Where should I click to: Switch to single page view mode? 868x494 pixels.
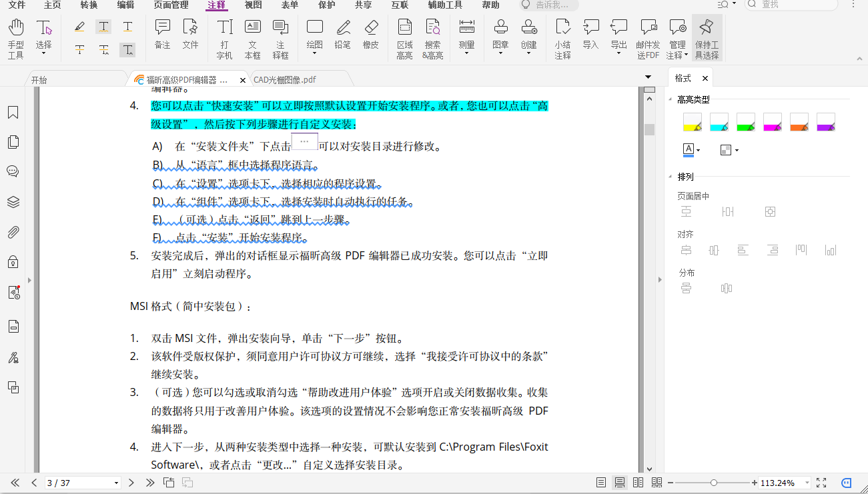(601, 483)
